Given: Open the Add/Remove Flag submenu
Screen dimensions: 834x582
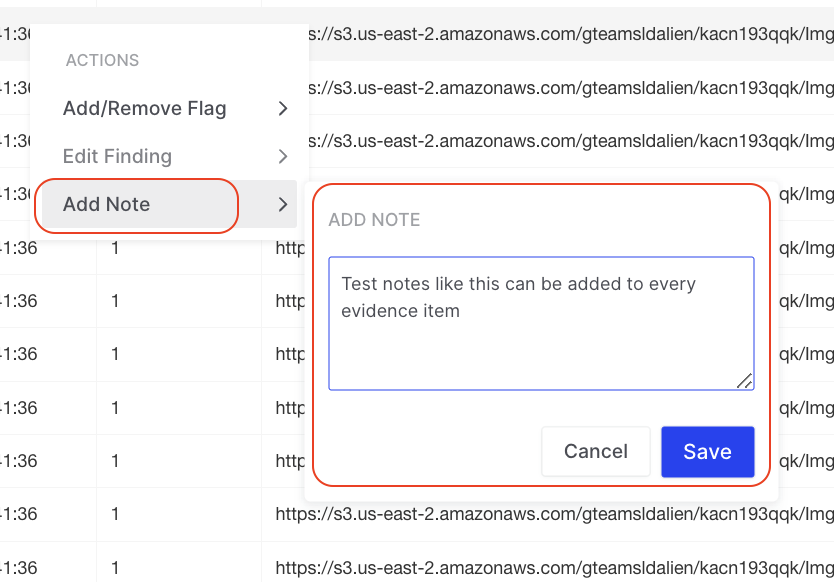Looking at the screenshot, I should 145,108.
